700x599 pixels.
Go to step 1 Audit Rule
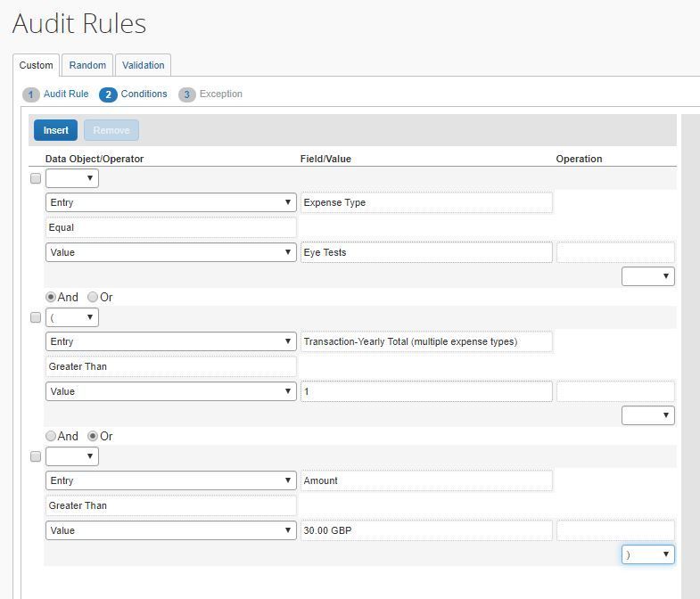[56, 94]
